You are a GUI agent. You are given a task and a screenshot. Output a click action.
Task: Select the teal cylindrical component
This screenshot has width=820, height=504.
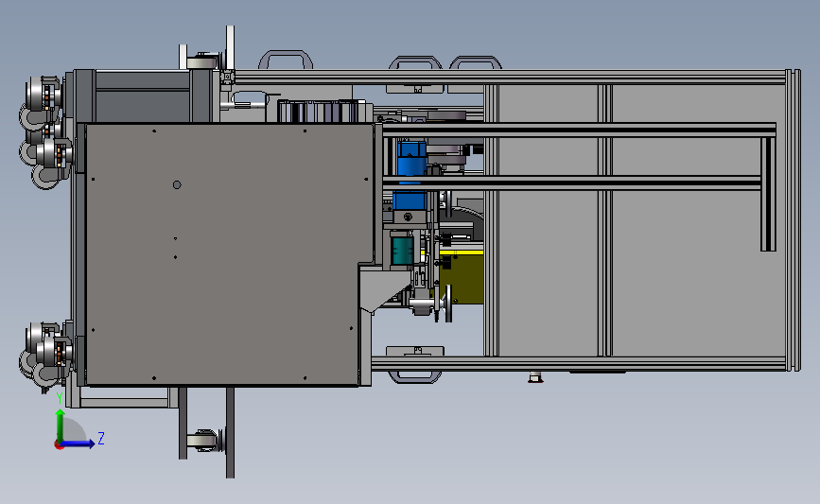(x=402, y=251)
